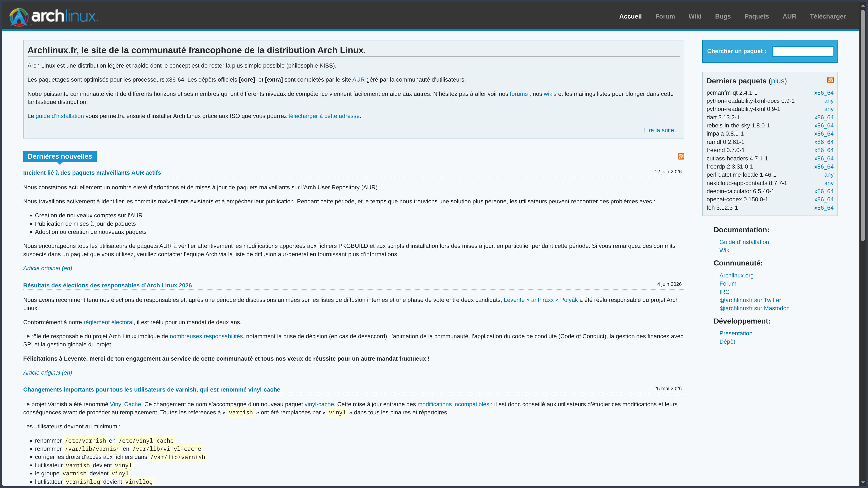Select the 4 juin 2026 date
This screenshot has width=868, height=488.
pyautogui.click(x=669, y=284)
